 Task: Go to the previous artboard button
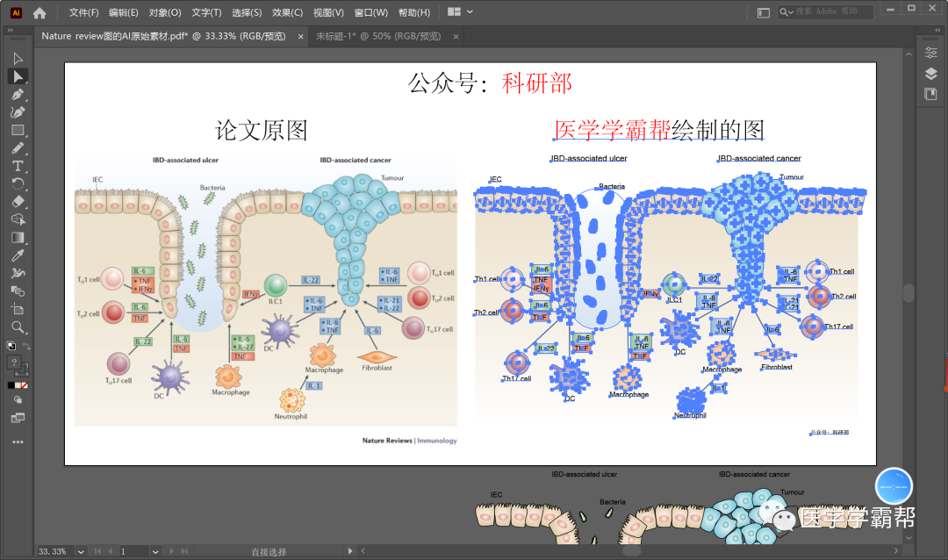point(110,551)
